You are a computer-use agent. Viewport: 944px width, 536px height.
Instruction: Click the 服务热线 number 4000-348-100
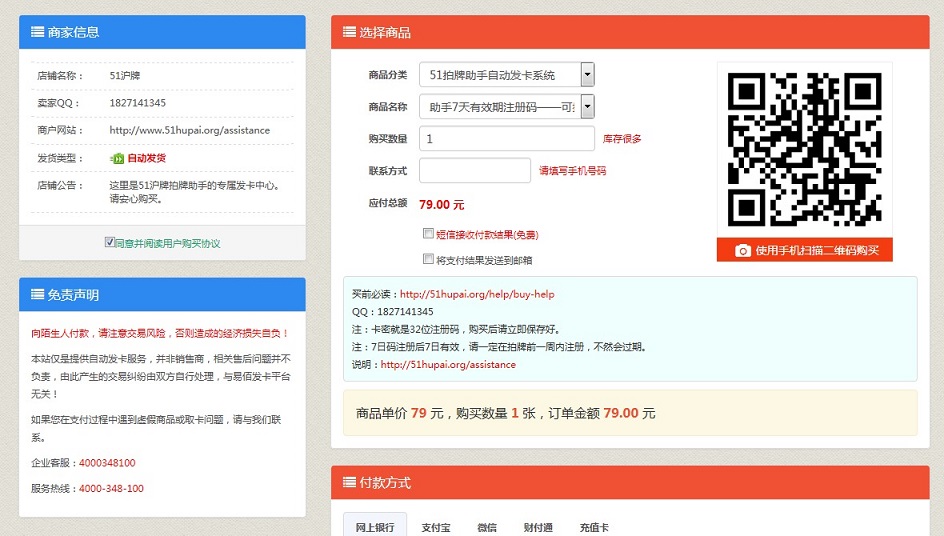click(111, 488)
